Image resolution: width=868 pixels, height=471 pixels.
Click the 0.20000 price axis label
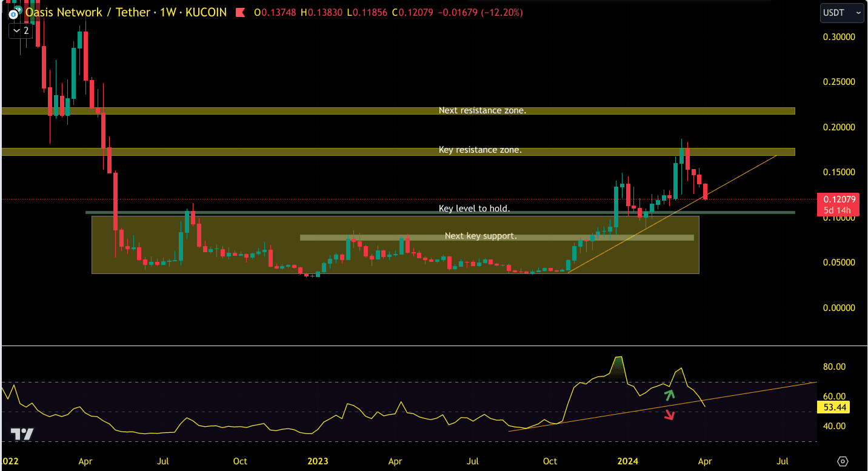pos(839,127)
